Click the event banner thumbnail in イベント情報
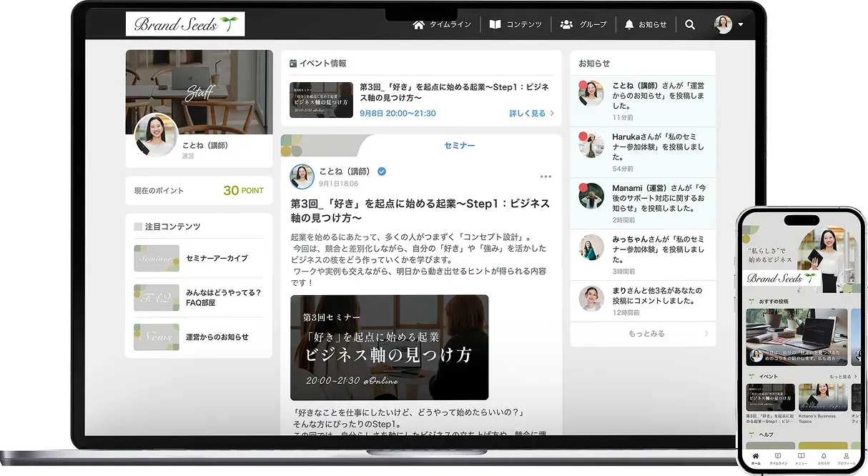Viewport: 868px width, 476px height. (x=321, y=99)
